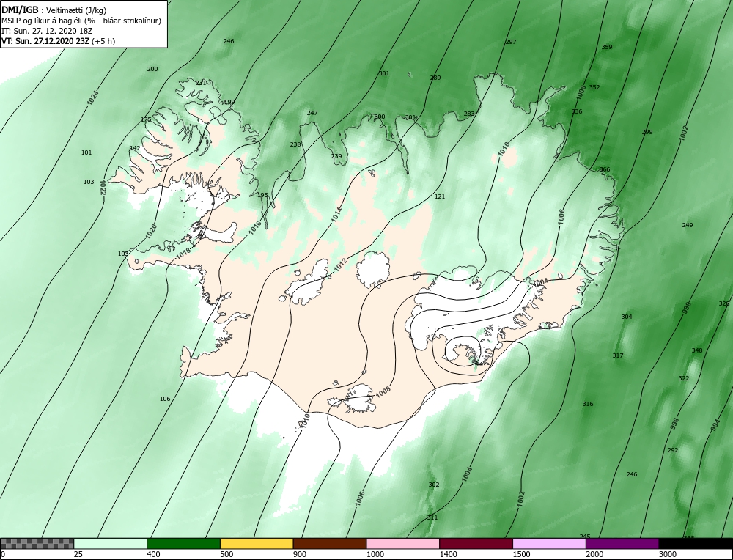Click the map value 175
Screen dimensions: 733x560
coord(146,119)
